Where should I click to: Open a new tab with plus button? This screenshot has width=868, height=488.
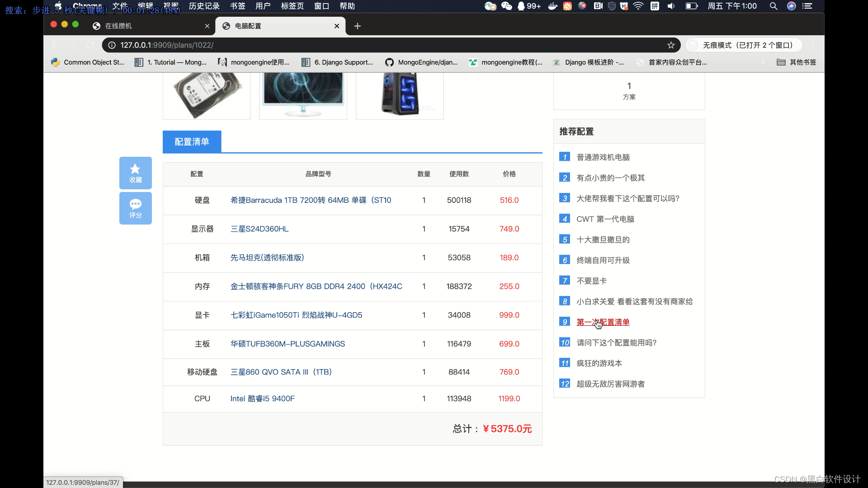[x=358, y=26]
